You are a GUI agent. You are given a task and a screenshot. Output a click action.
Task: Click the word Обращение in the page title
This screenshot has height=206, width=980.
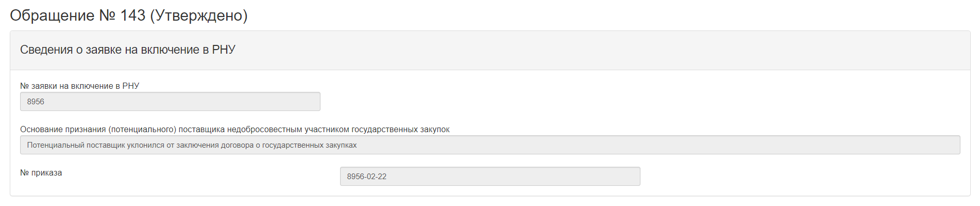click(x=52, y=15)
